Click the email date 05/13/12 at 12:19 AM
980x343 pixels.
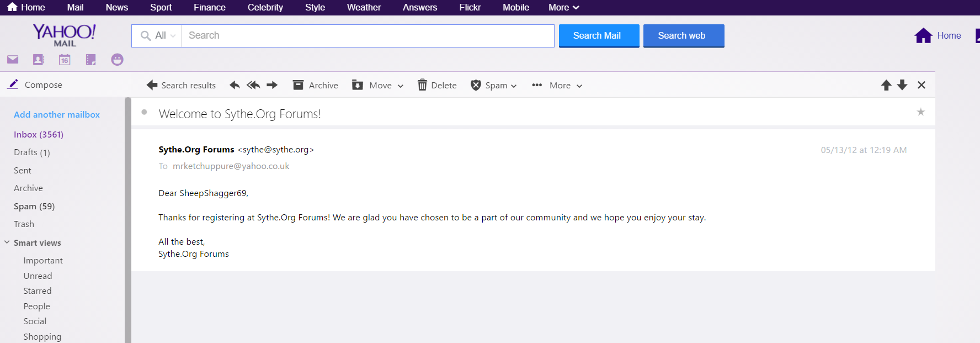click(x=864, y=150)
